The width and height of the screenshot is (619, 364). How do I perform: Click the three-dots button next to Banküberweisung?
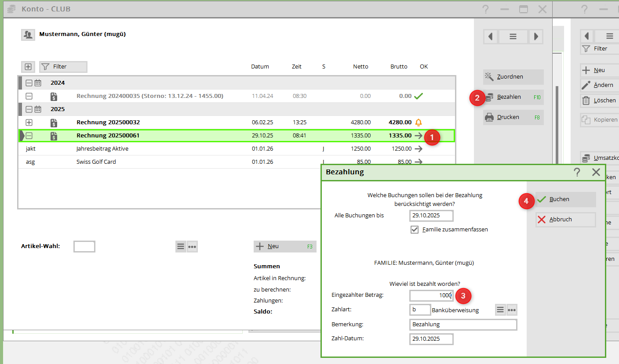point(511,310)
